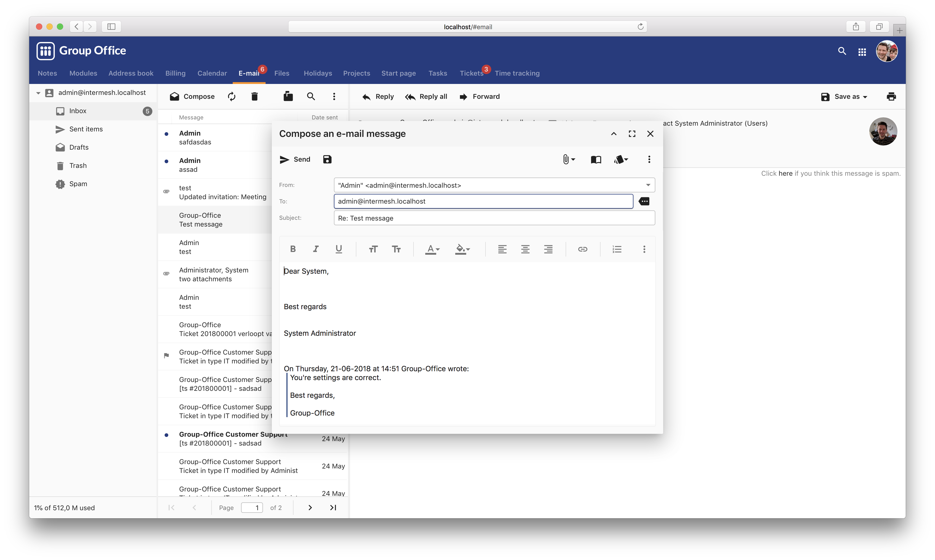Click the Insert Link icon

click(x=582, y=249)
